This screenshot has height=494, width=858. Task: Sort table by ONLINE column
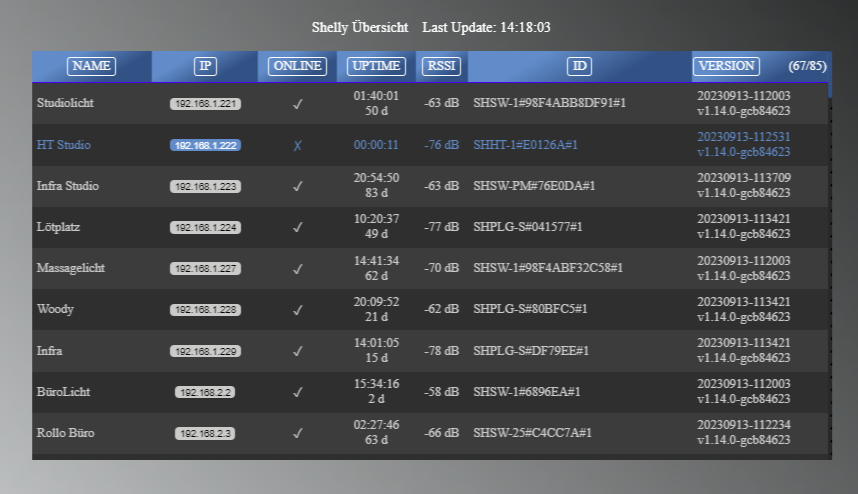pyautogui.click(x=297, y=66)
